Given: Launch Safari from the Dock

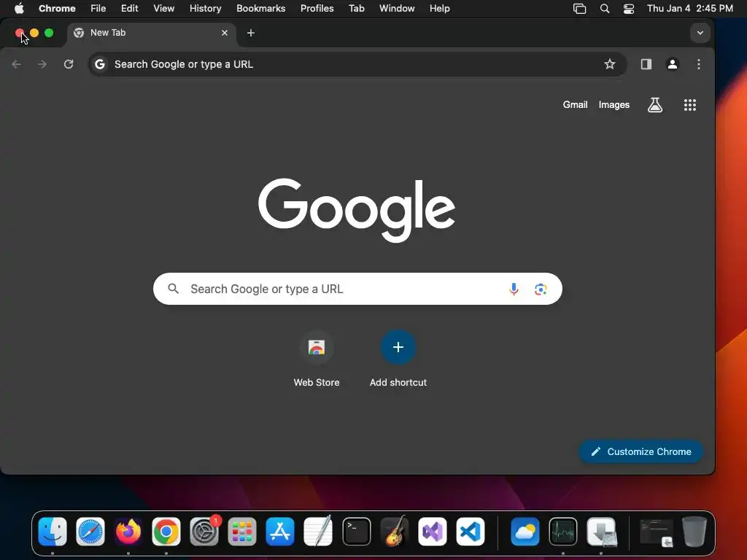Looking at the screenshot, I should coord(90,532).
